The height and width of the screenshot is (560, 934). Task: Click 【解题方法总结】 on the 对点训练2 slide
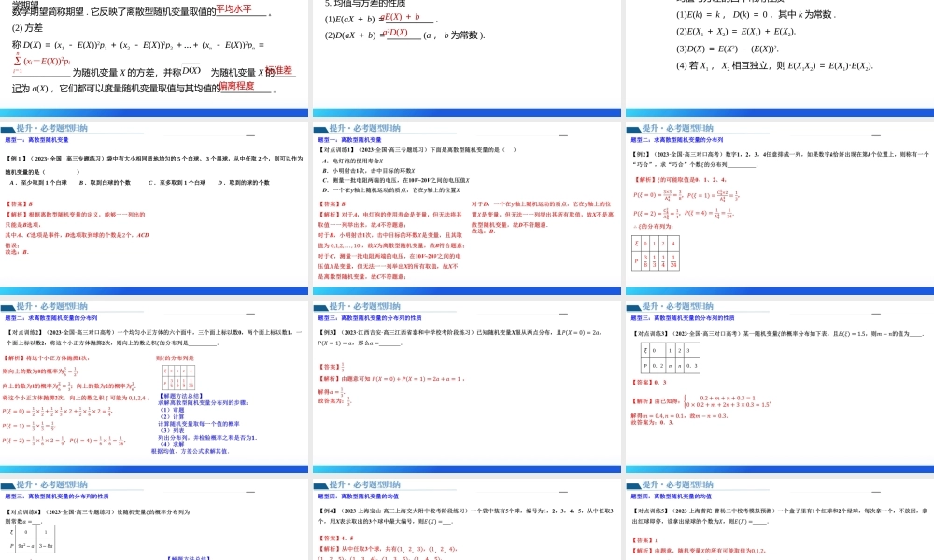(x=182, y=396)
